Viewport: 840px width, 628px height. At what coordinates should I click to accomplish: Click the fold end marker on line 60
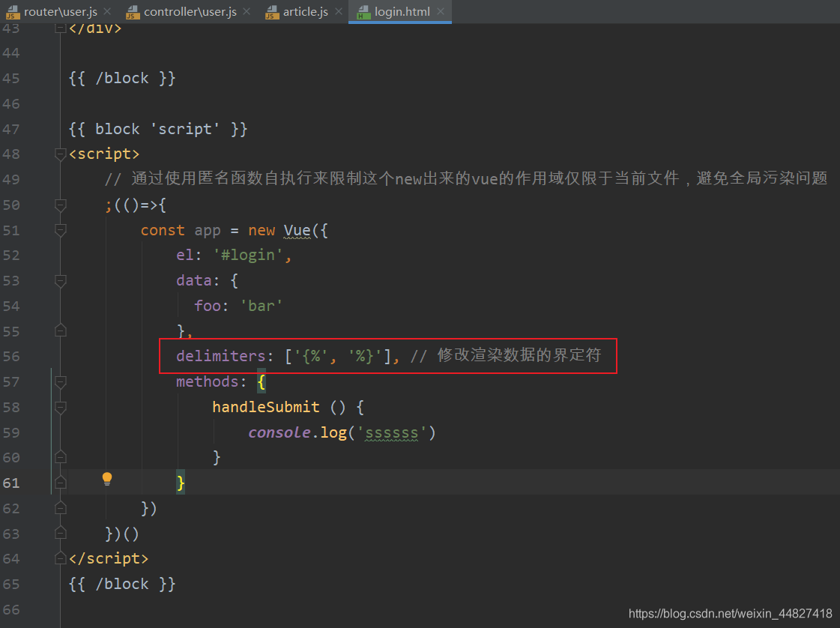coord(61,457)
